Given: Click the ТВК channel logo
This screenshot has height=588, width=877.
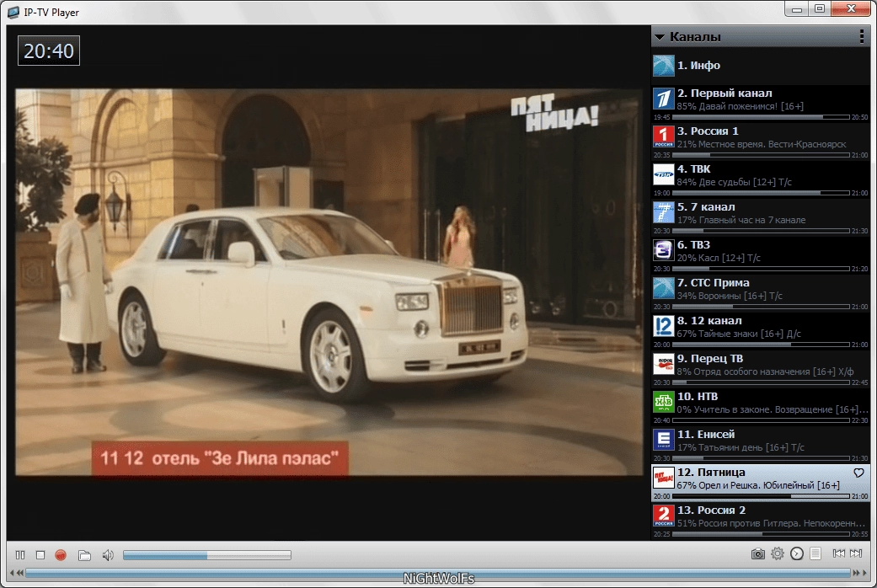Looking at the screenshot, I should [664, 175].
